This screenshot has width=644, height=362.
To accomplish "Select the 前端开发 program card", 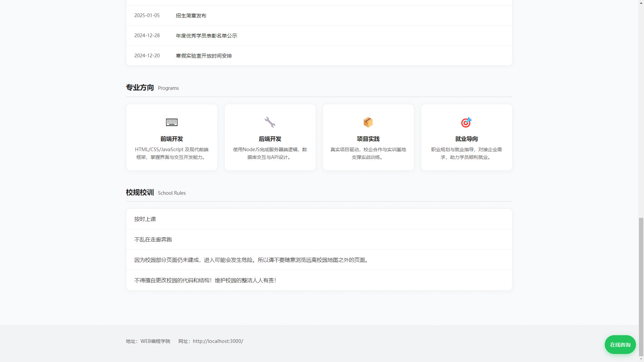I will 172,137.
